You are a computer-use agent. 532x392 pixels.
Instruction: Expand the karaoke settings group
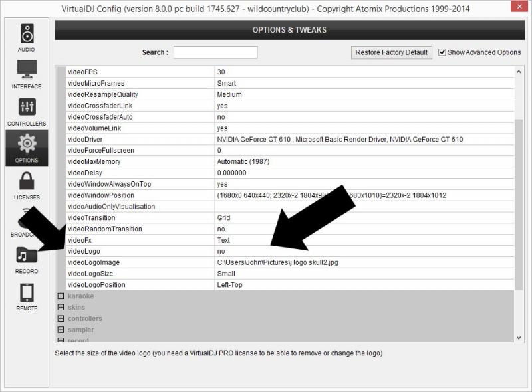61,296
